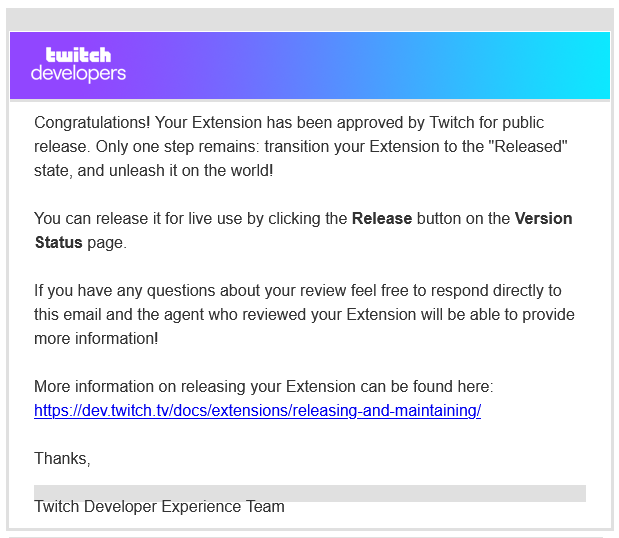Click the quoted "Released" state word
This screenshot has width=619, height=538.
(528, 146)
